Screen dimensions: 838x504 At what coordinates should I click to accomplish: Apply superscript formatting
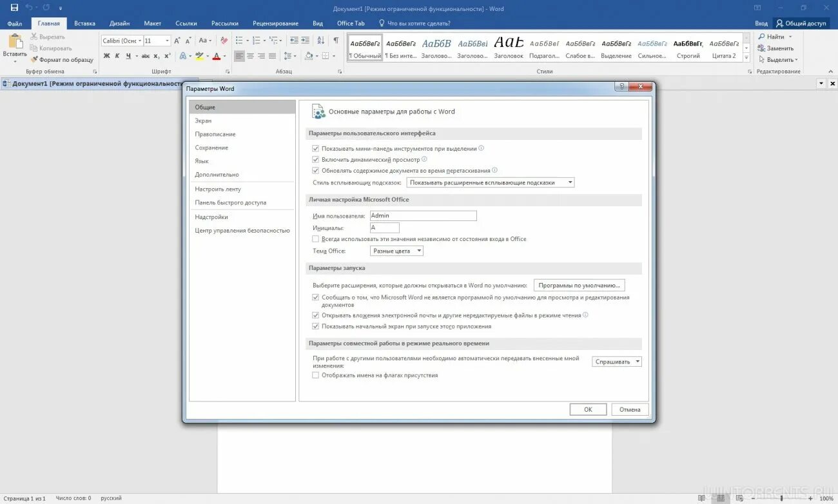click(x=168, y=56)
